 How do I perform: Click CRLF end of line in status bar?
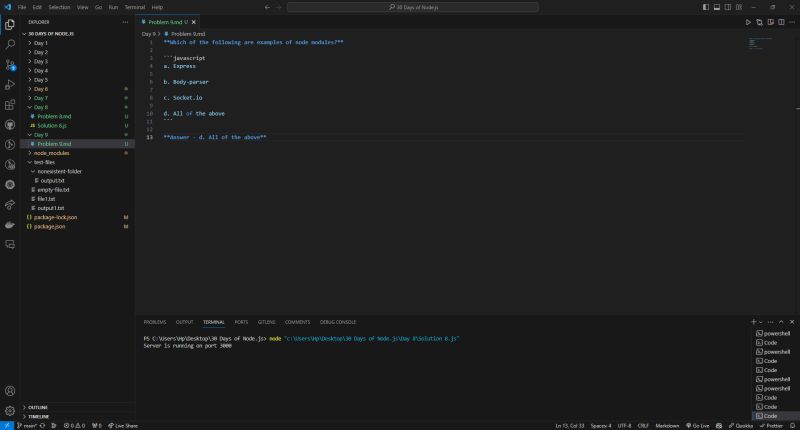[x=643, y=425]
